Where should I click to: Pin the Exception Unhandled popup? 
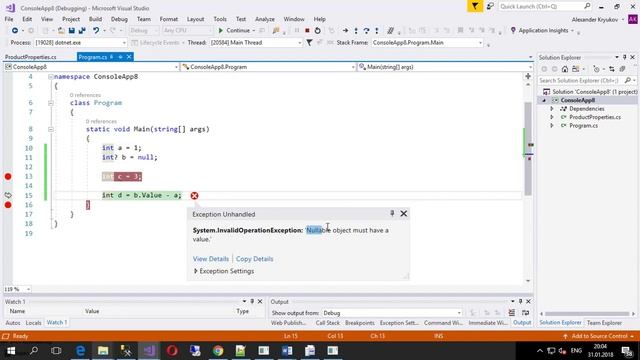392,213
